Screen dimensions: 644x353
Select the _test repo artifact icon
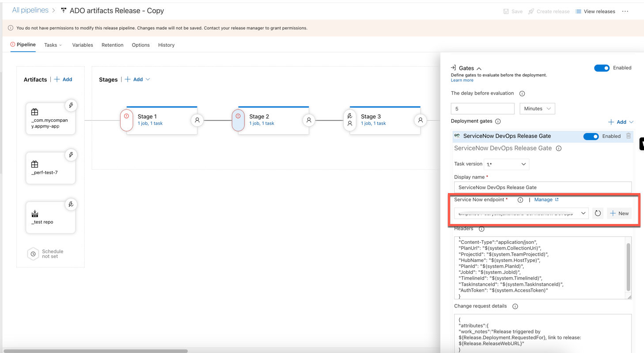point(35,214)
